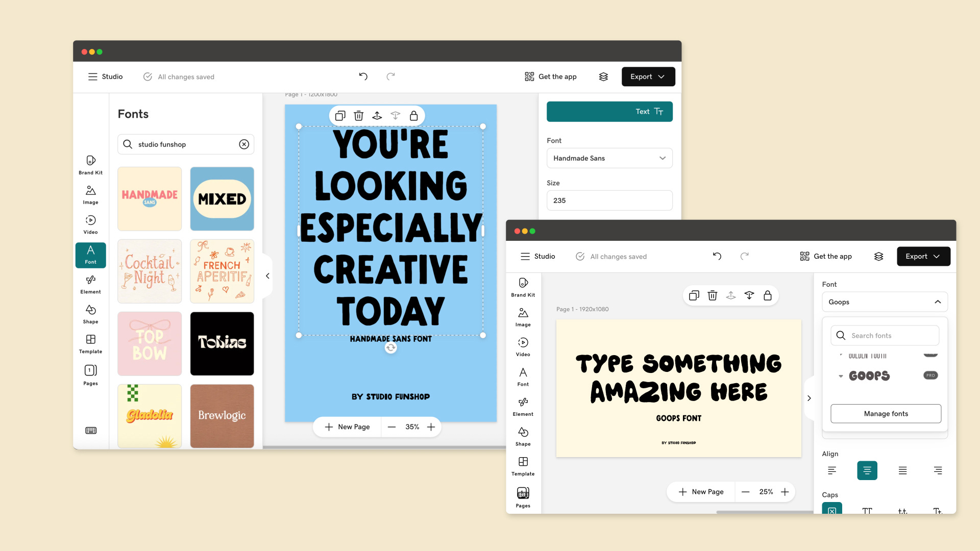Open the Export dropdown menu
Viewport: 980px width, 551px height.
point(648,77)
